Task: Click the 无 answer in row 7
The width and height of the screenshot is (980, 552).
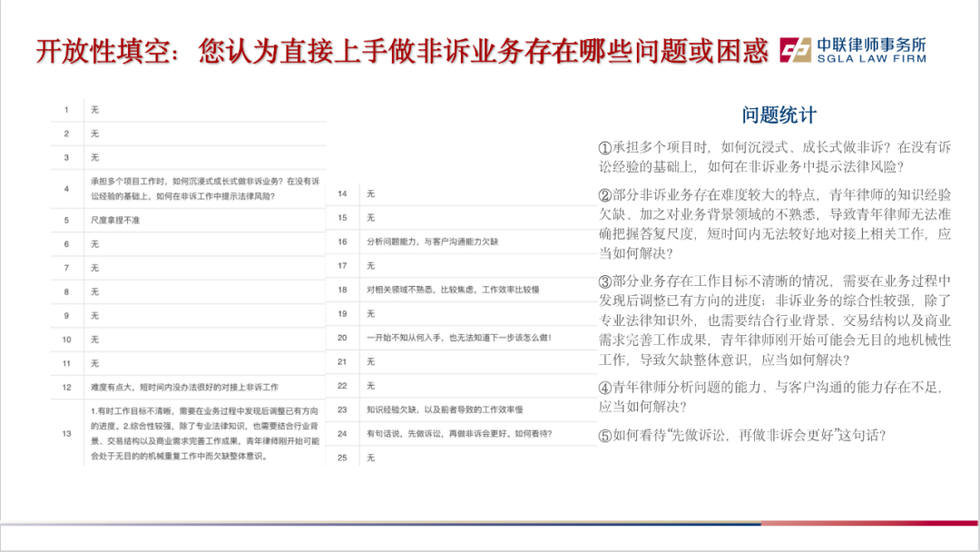Action: click(x=94, y=268)
